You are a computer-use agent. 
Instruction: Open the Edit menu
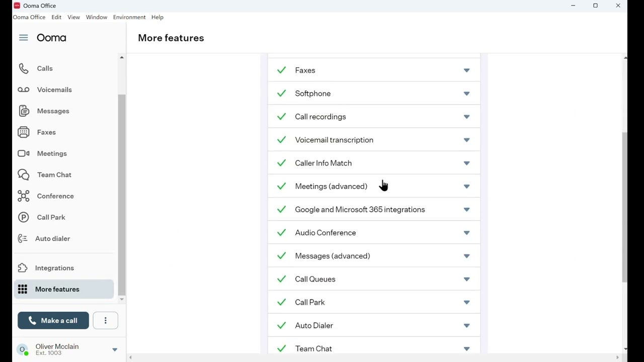click(56, 17)
